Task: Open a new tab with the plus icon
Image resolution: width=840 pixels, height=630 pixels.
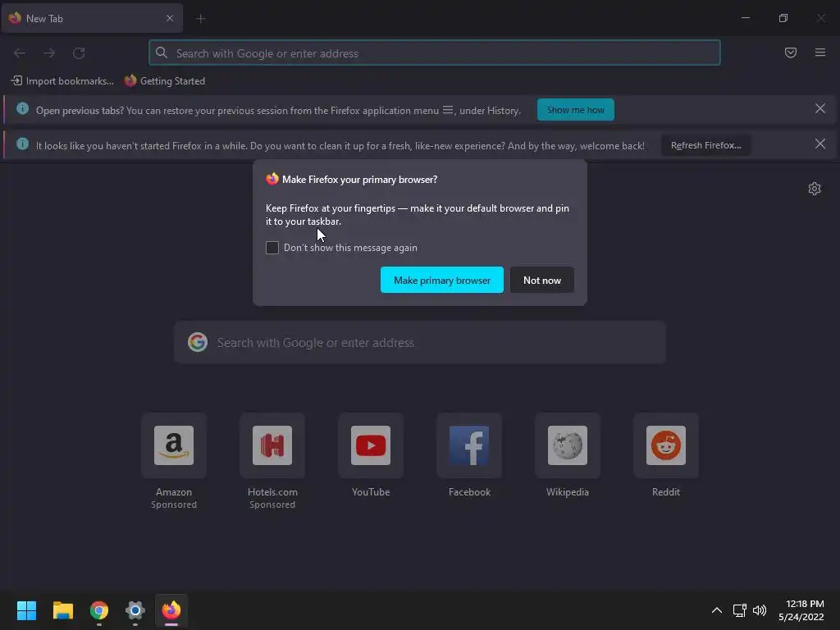Action: (x=201, y=19)
